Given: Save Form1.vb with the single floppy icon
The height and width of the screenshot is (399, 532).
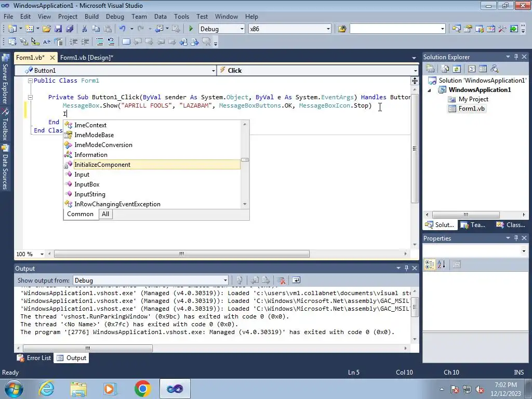Looking at the screenshot, I should coord(58,29).
